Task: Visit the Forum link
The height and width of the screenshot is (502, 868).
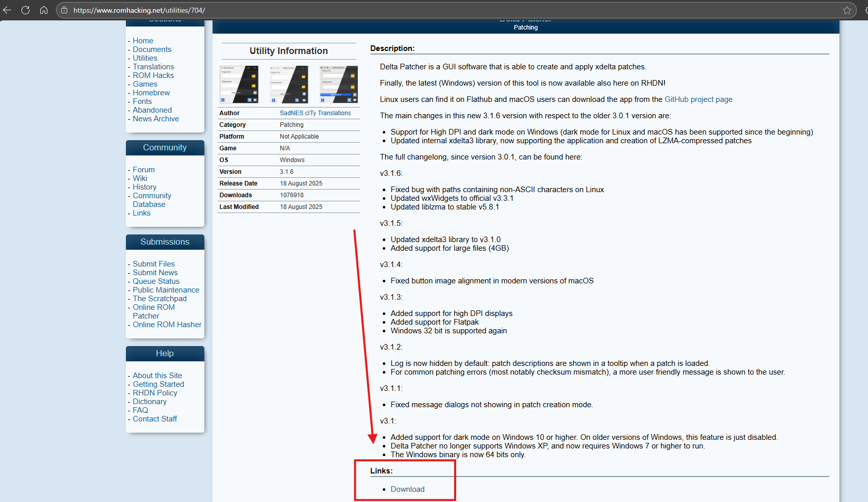Action: (x=144, y=170)
